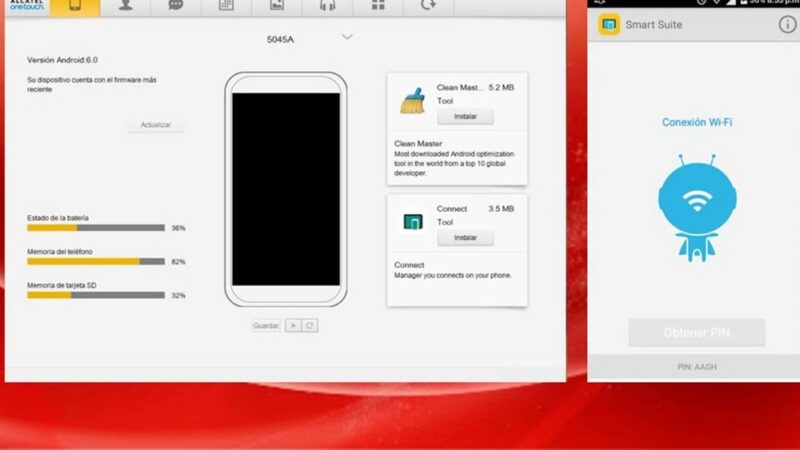The height and width of the screenshot is (450, 800).
Task: Open the messages tab
Action: click(x=176, y=7)
